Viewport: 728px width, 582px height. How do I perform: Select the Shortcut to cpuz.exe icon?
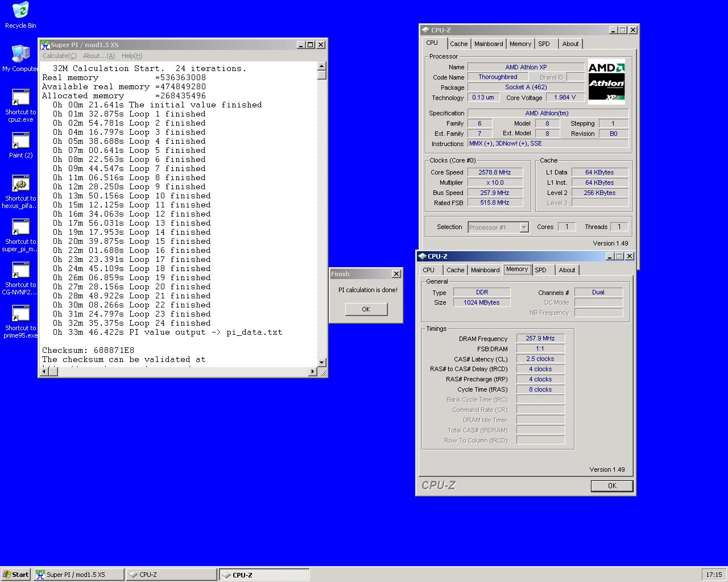[20, 105]
